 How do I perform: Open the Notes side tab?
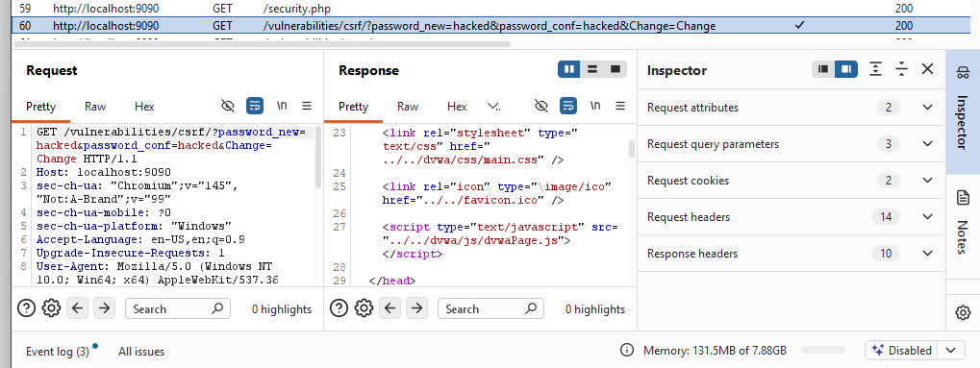tap(963, 226)
